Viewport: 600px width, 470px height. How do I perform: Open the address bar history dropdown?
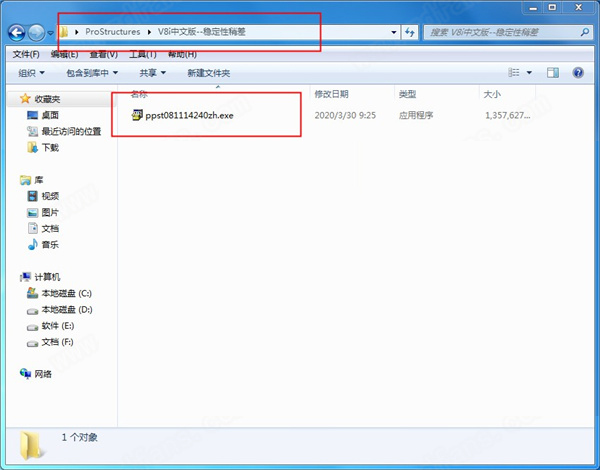tap(394, 32)
